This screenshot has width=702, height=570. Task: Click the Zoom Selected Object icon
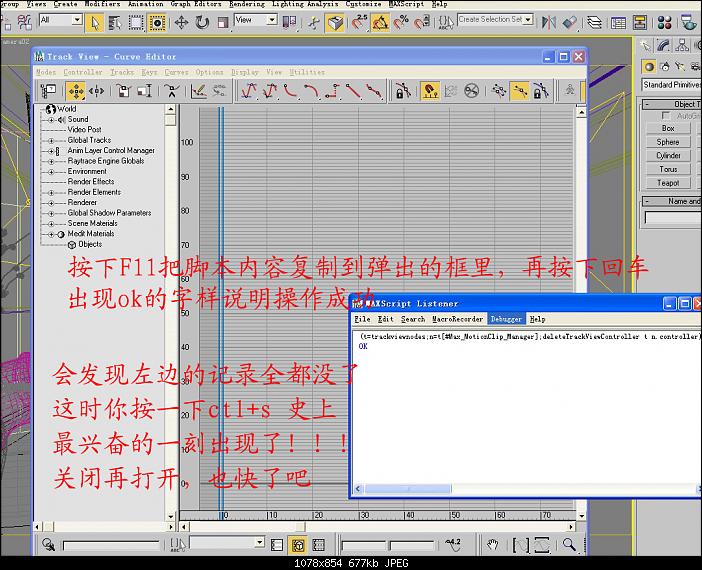(48, 544)
